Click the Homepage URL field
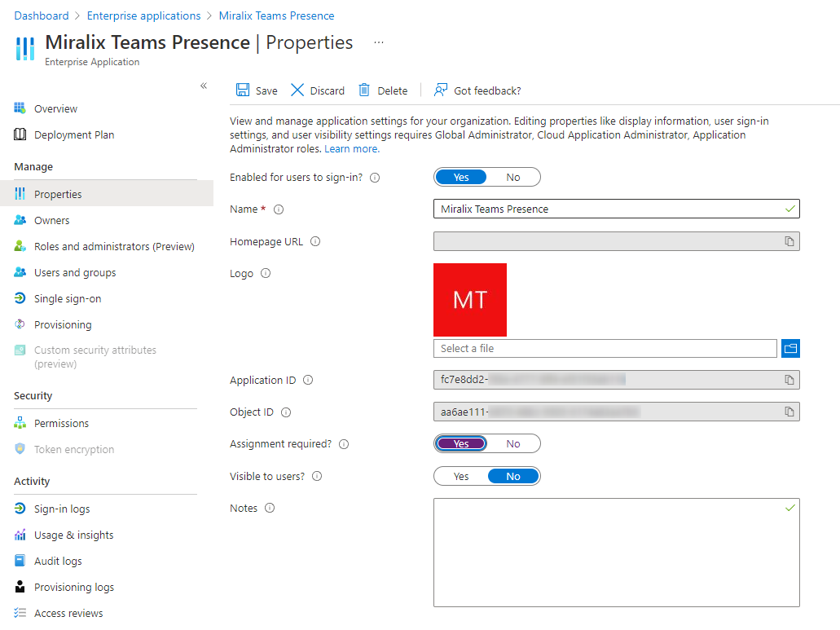 tap(617, 241)
